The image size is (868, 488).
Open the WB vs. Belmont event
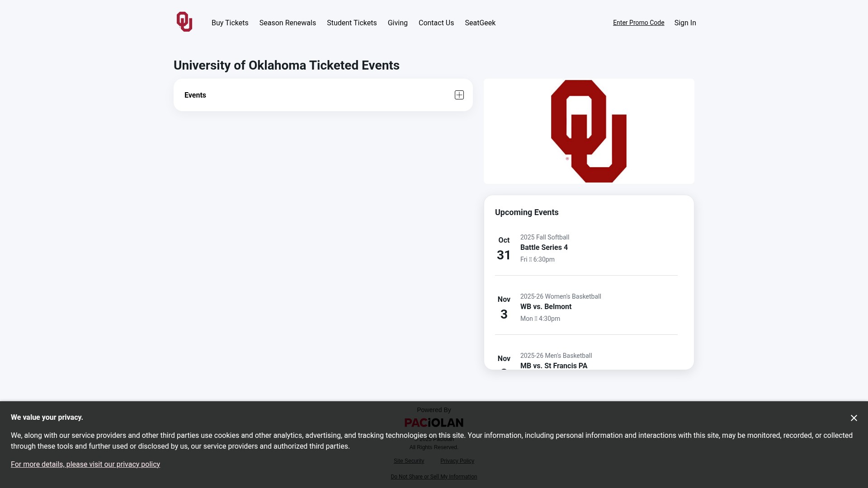tap(546, 307)
